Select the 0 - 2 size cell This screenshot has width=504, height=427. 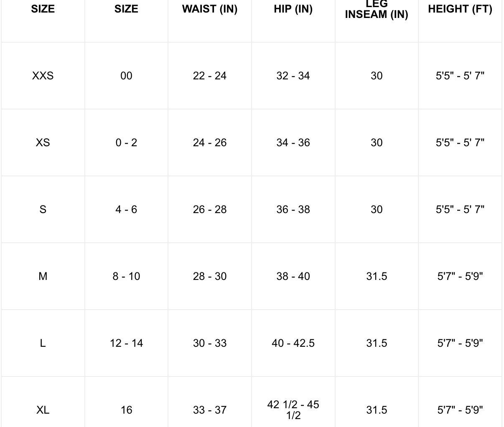[x=126, y=142]
